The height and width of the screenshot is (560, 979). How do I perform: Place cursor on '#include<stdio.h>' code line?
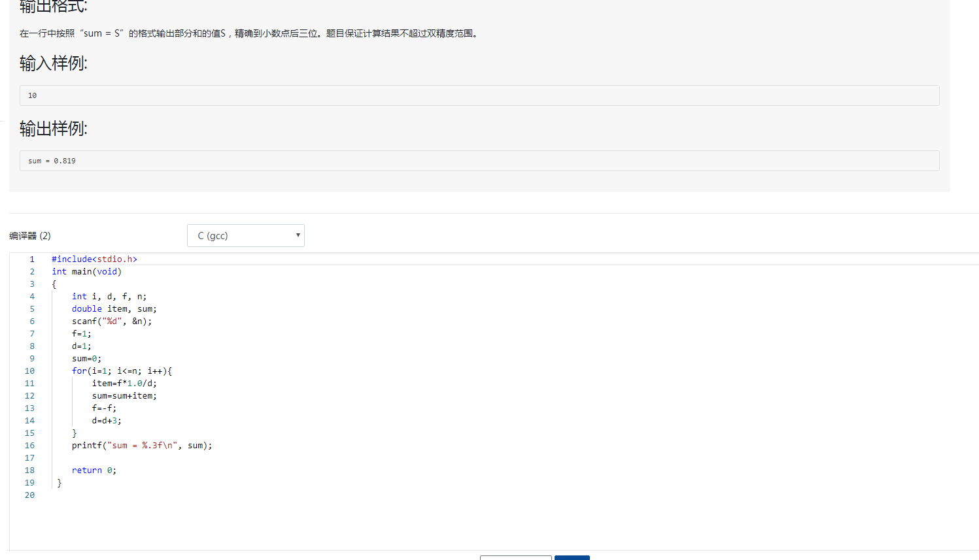95,259
